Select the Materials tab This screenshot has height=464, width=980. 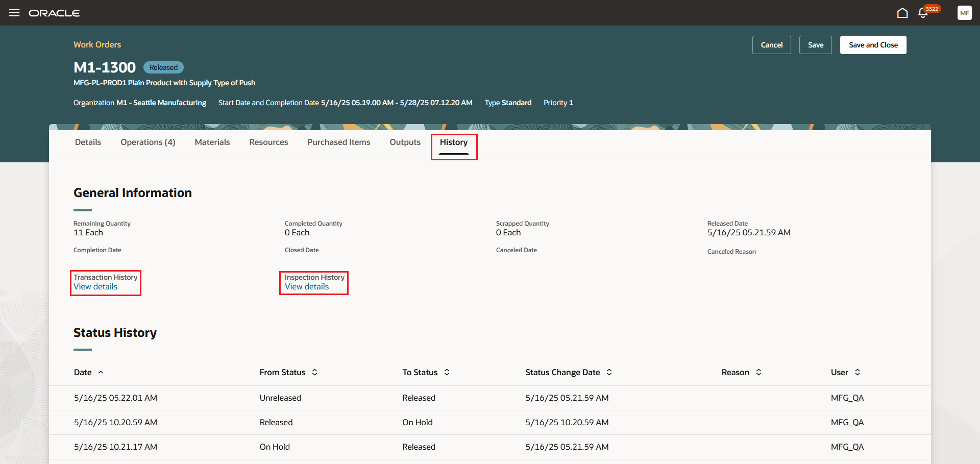pos(212,142)
